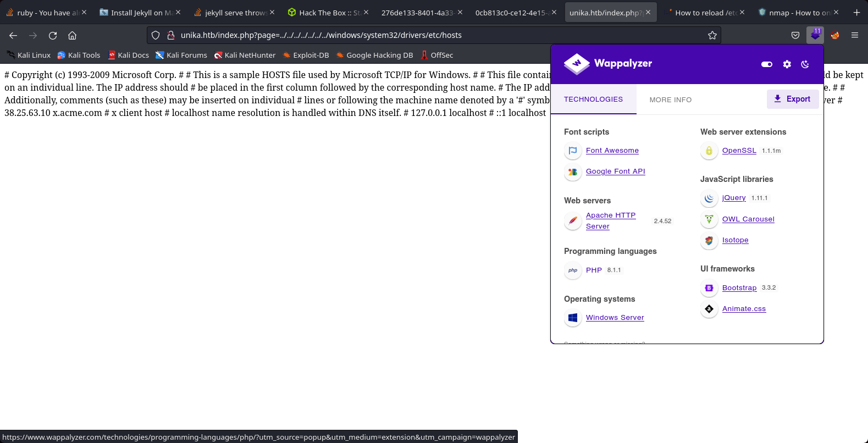Click the browser forward arrow

point(33,35)
